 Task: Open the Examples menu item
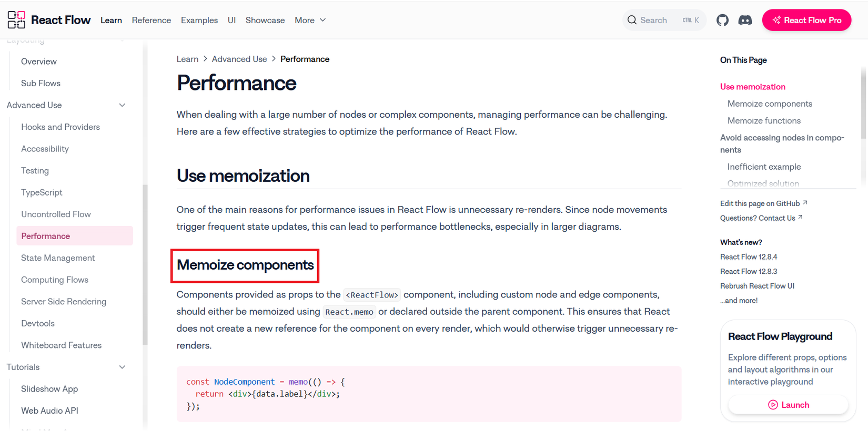click(199, 20)
